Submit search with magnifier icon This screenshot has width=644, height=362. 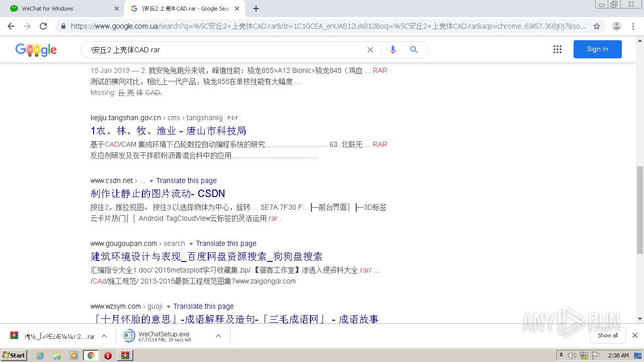pos(414,50)
